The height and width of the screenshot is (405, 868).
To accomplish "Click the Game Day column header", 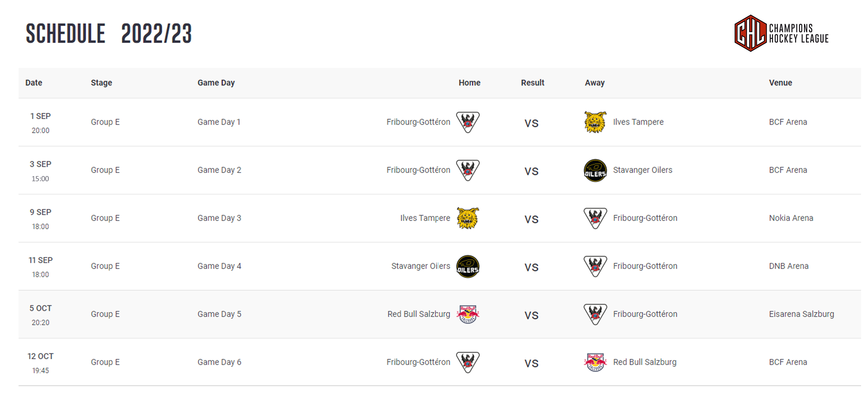I will pyautogui.click(x=216, y=83).
